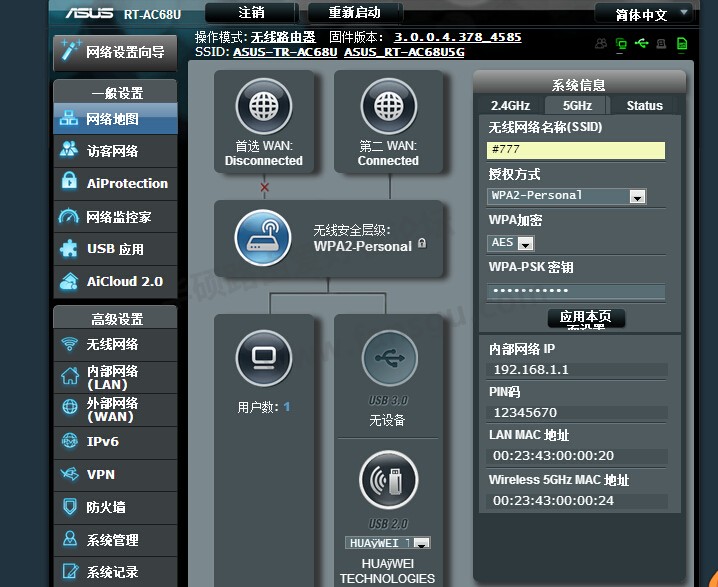Click the 无线安全层级 WPA2-Personal text
The width and height of the screenshot is (718, 587).
363,239
